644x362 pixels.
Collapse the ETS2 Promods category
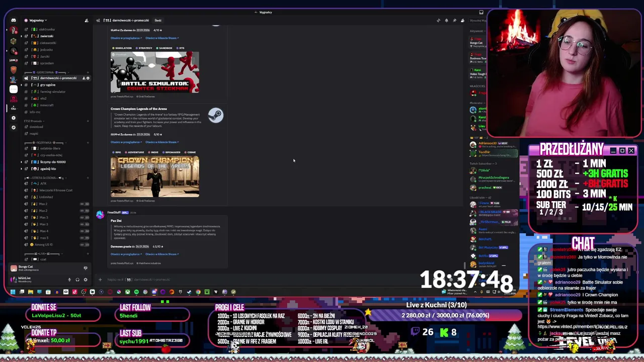(x=34, y=121)
